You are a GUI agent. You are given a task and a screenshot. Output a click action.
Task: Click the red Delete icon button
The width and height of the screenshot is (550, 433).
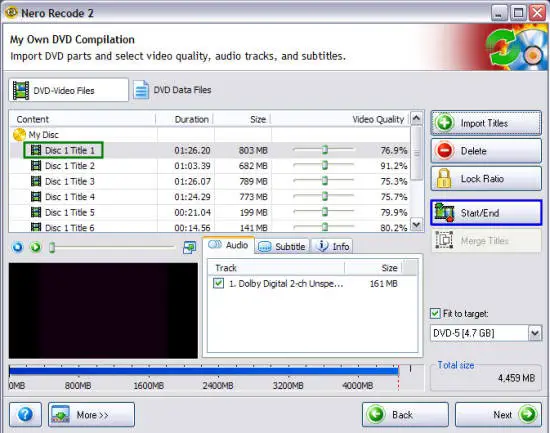(x=445, y=151)
